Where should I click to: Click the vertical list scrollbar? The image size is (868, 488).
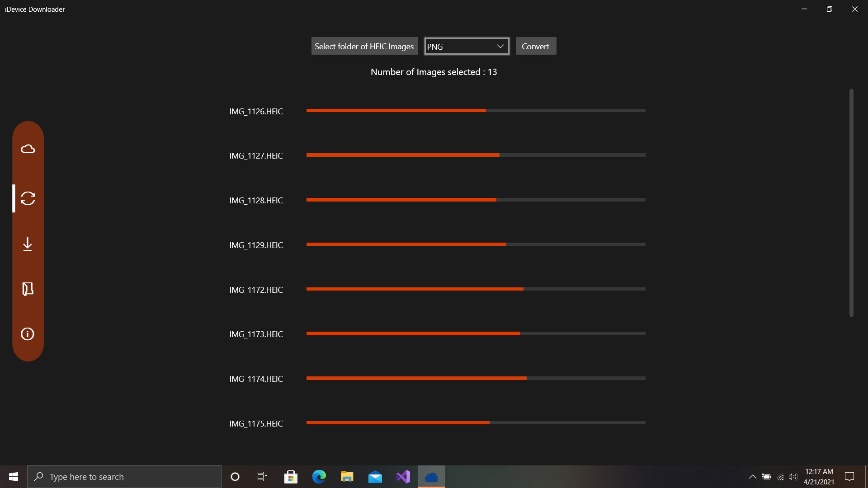(851, 203)
